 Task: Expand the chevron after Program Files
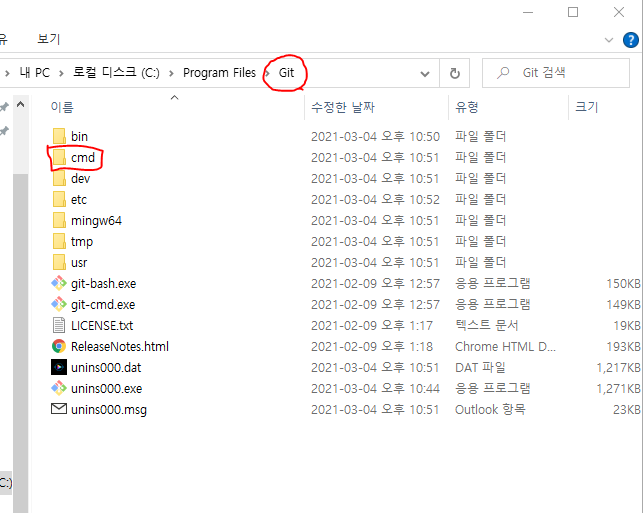(267, 73)
